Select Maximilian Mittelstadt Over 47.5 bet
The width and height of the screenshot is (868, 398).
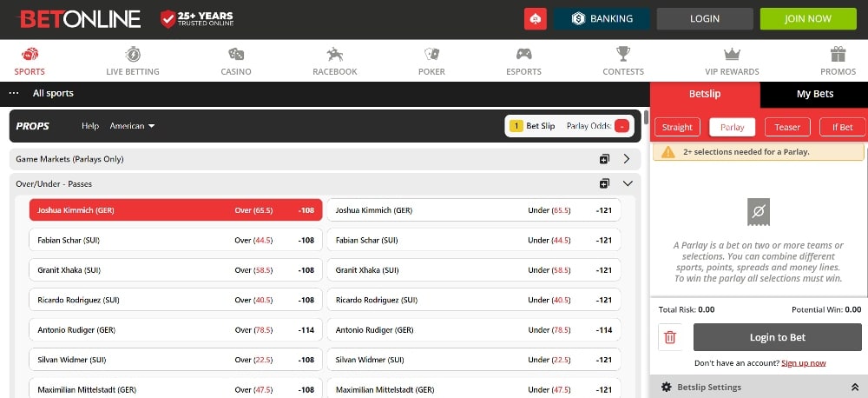tap(175, 389)
